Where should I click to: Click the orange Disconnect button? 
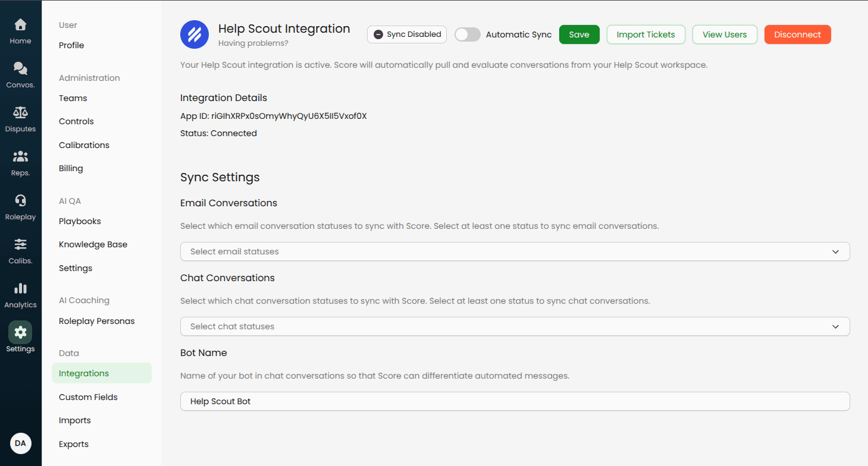[797, 34]
